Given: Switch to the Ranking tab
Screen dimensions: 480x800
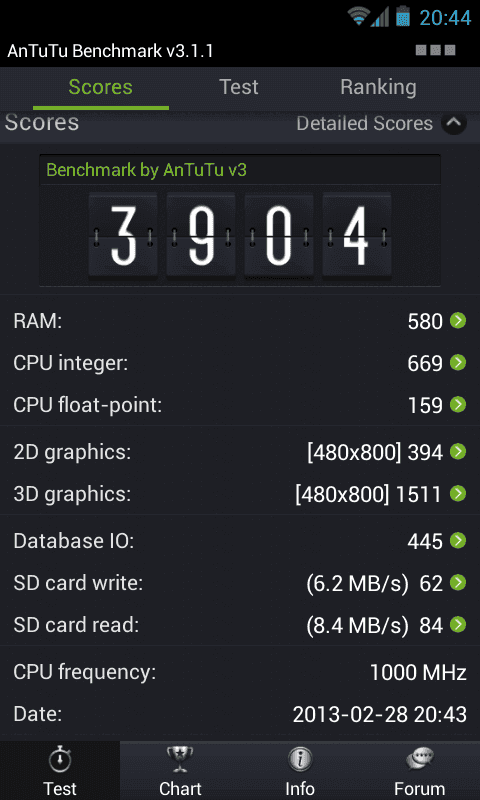Looking at the screenshot, I should [378, 87].
